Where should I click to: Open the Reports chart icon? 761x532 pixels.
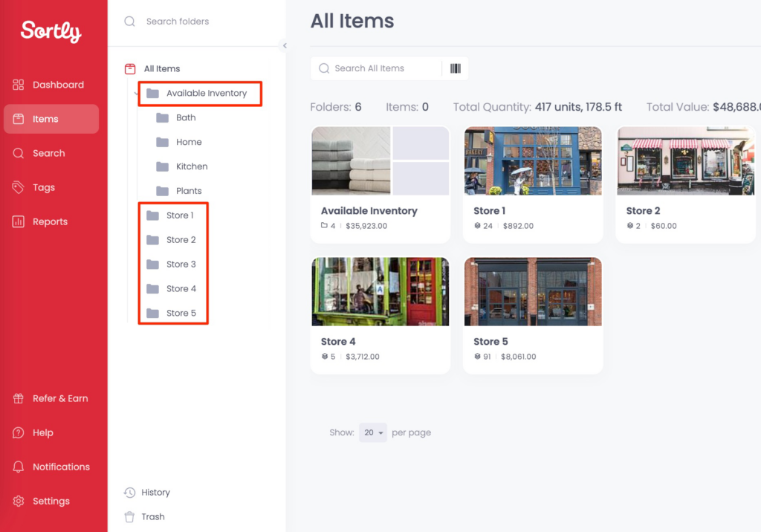19,221
